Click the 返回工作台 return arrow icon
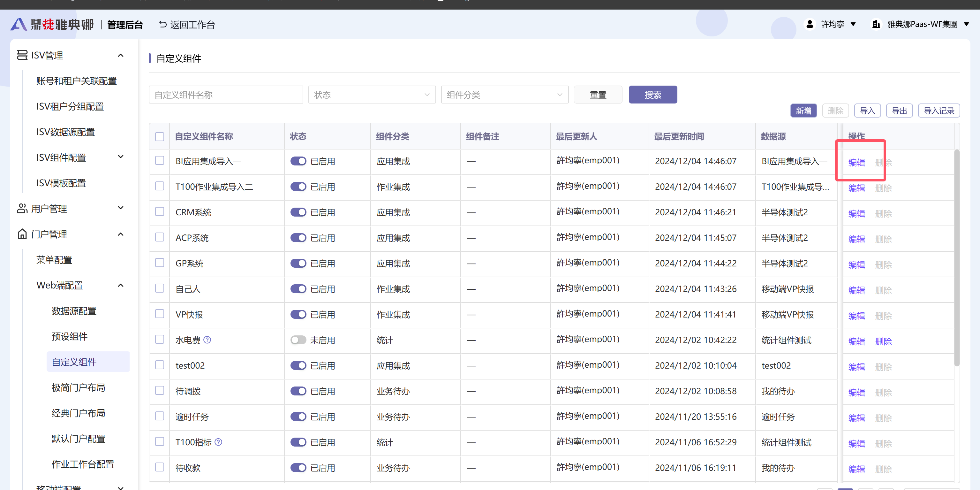The width and height of the screenshot is (980, 490). click(162, 24)
